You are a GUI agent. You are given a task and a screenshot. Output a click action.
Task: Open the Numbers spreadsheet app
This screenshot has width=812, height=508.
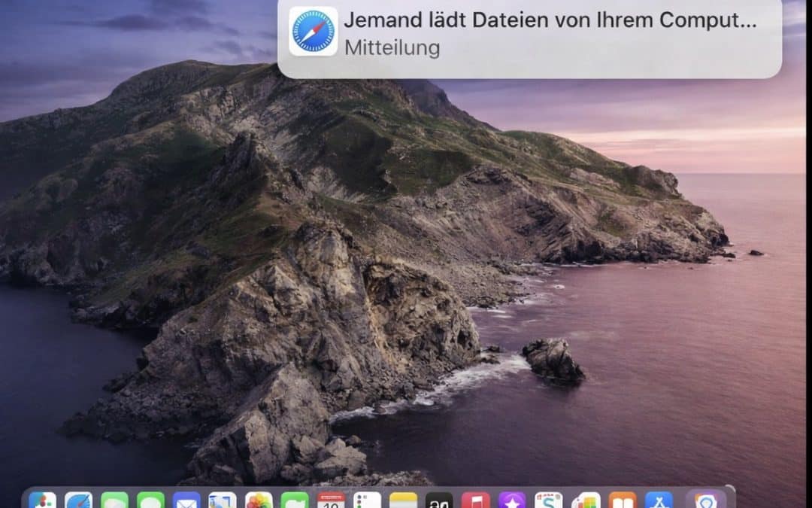pyautogui.click(x=585, y=500)
